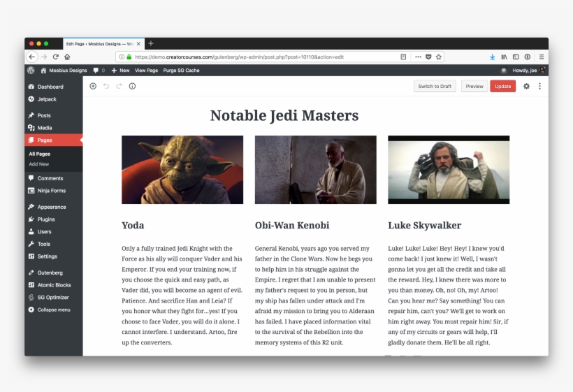Reload the page with browser refresh icon
The width and height of the screenshot is (573, 392).
click(55, 57)
